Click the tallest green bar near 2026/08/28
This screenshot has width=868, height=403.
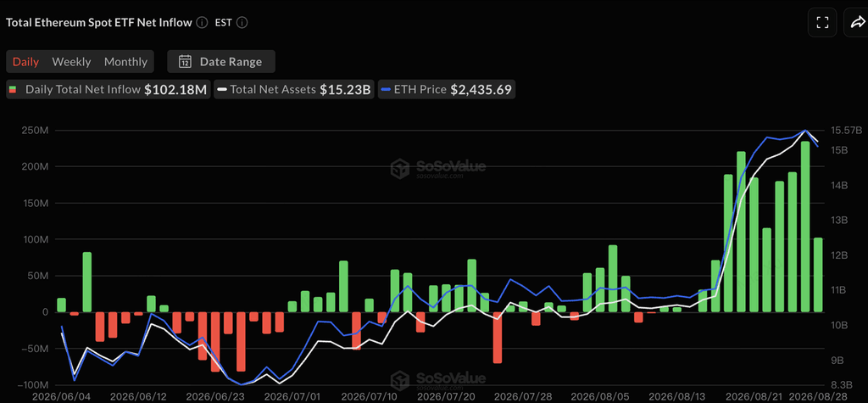point(805,227)
